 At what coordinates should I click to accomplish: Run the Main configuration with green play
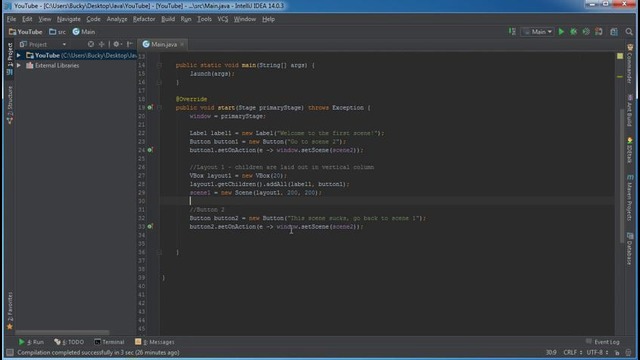pyautogui.click(x=561, y=32)
